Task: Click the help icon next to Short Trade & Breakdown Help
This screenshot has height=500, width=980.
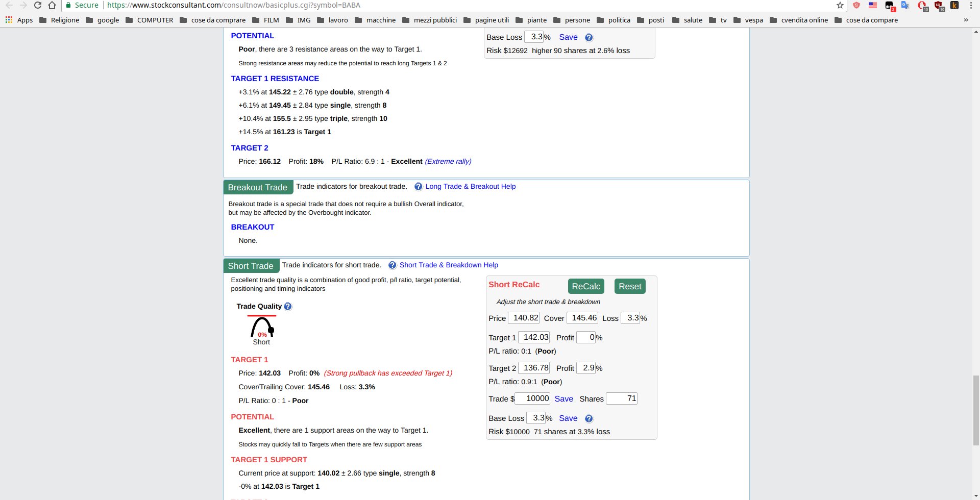Action: 393,265
